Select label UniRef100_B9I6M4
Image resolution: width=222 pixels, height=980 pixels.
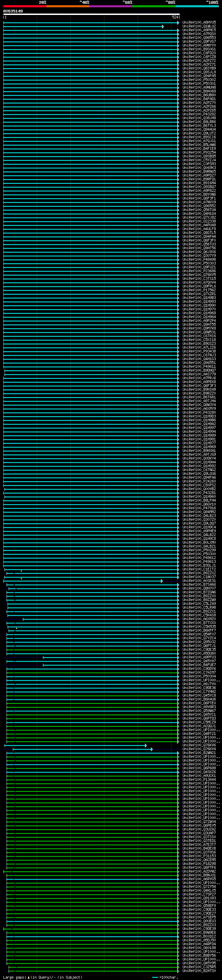199,183
